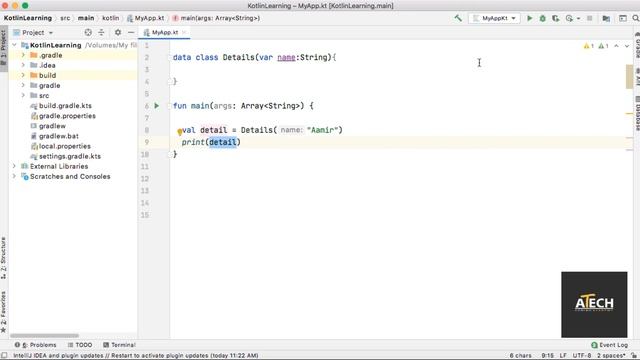This screenshot has width=640, height=360.
Task: Expand External Libraries node
Action: [x=14, y=166]
